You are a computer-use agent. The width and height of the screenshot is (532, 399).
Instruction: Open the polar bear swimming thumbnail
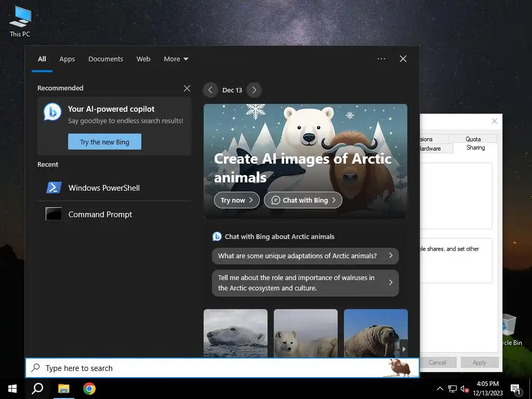[235, 333]
